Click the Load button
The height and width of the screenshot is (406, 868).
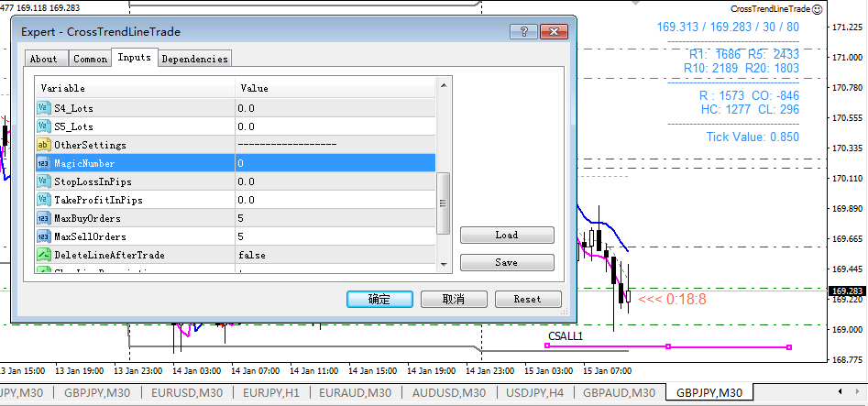click(x=507, y=235)
